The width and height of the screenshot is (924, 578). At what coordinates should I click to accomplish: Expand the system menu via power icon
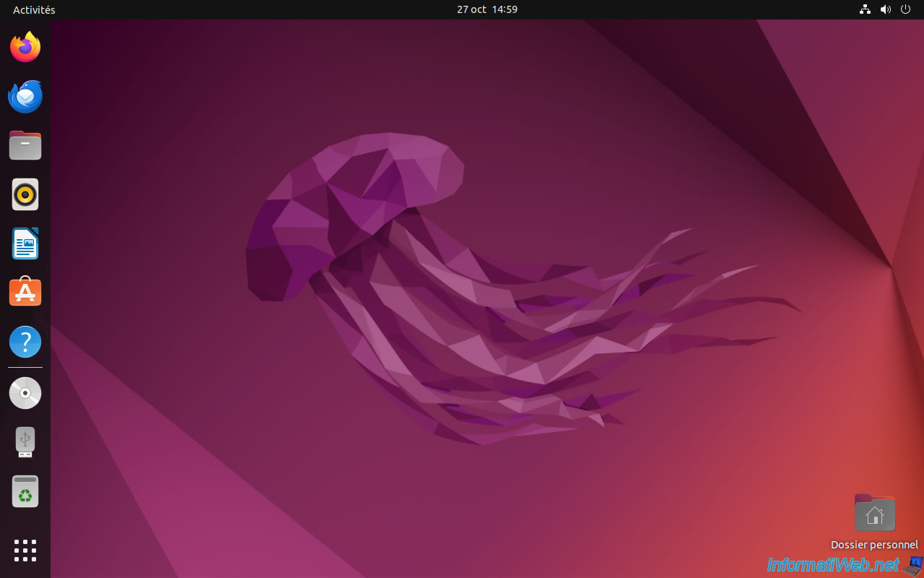click(905, 9)
